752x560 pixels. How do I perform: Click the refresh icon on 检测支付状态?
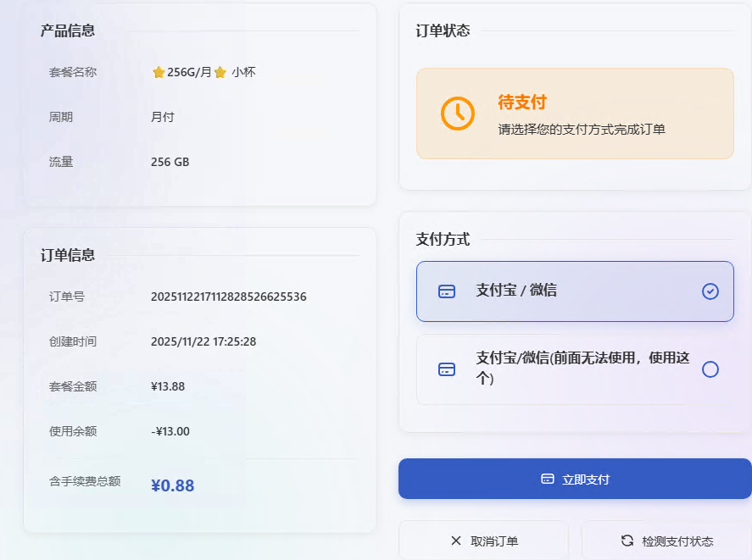pyautogui.click(x=627, y=541)
